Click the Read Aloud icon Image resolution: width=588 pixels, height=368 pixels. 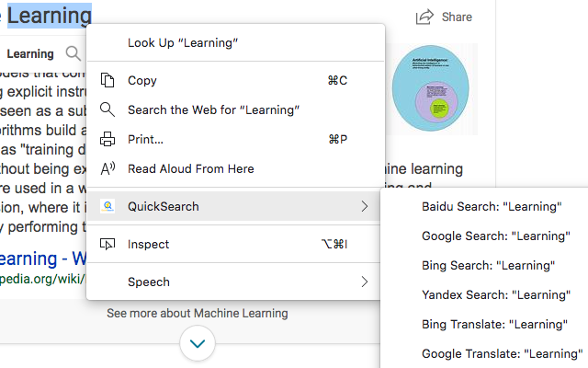[107, 168]
